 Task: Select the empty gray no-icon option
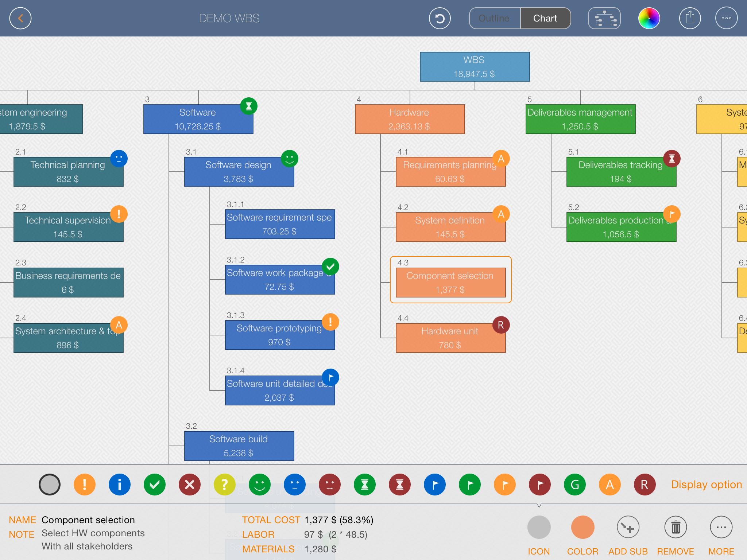pos(50,485)
